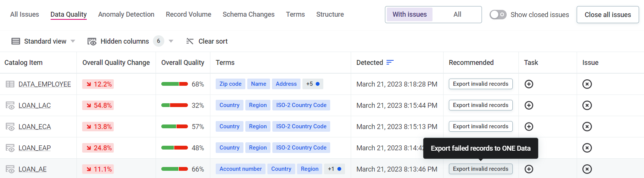Click the Detected column sort icon
Screen dimensions: 644x178
[390, 63]
